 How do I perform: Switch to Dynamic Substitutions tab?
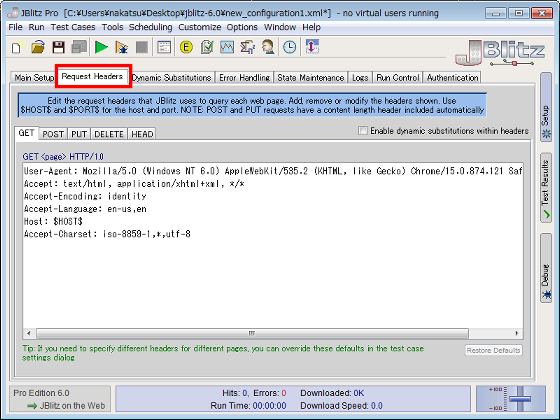[x=172, y=78]
